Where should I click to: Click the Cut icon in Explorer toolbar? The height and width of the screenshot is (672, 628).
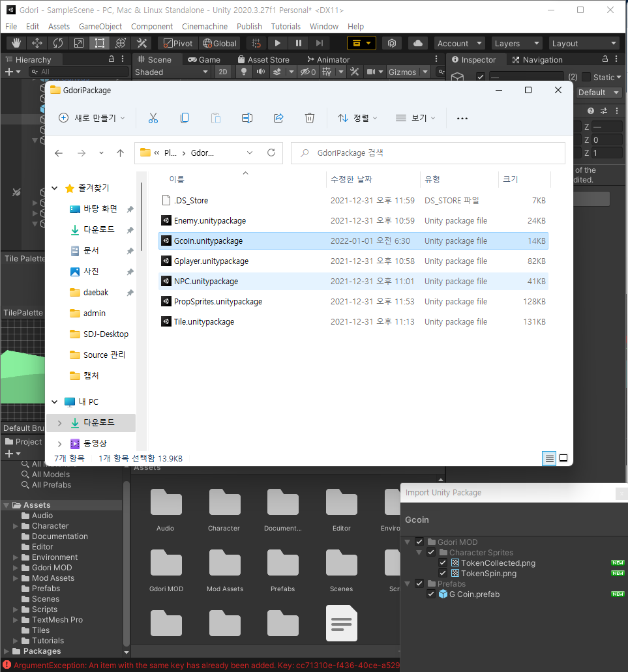point(153,118)
